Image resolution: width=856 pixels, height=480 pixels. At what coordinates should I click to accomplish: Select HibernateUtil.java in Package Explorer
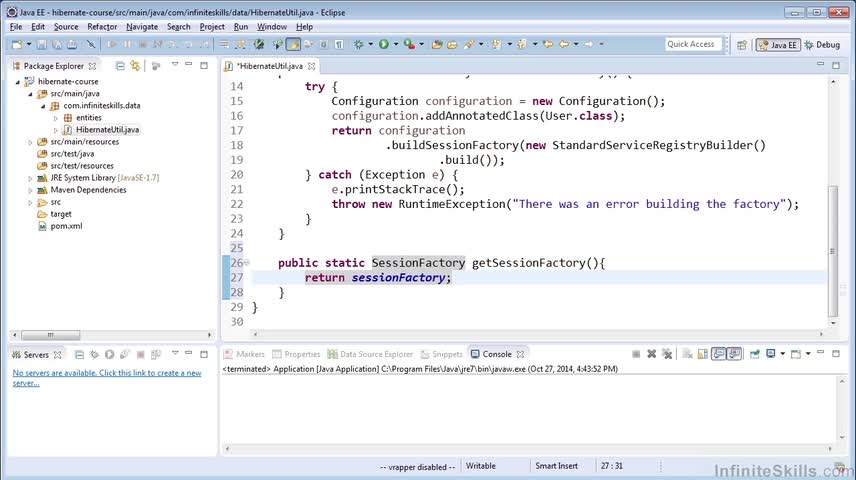(107, 130)
